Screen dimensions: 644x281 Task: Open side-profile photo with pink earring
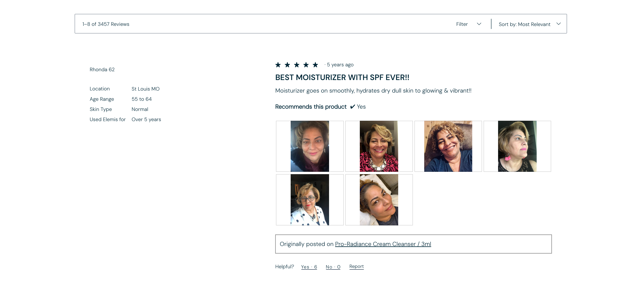517,146
